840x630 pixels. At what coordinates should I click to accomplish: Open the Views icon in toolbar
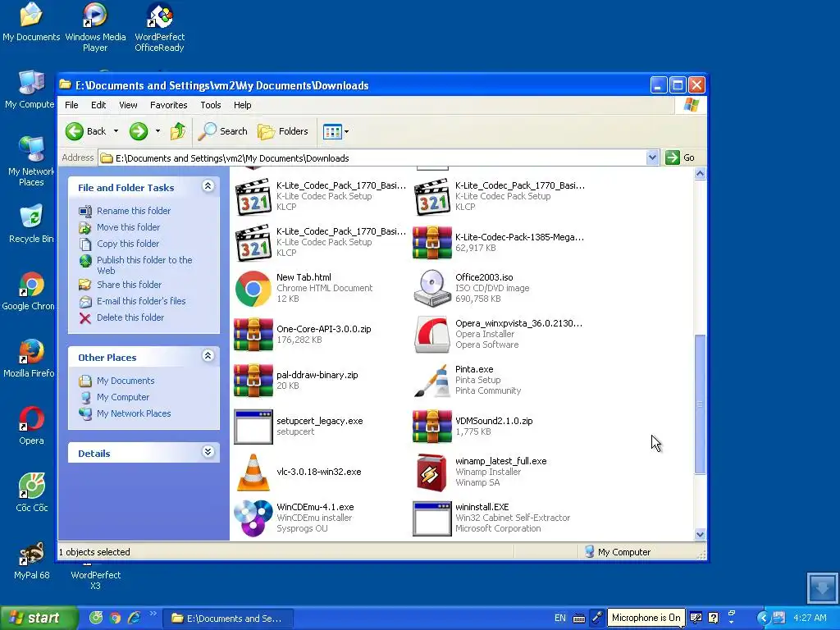332,131
